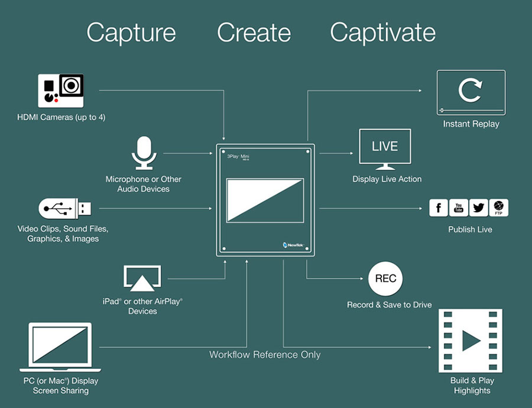This screenshot has height=408, width=532.
Task: Click the USB flash drive icon
Action: (65, 208)
